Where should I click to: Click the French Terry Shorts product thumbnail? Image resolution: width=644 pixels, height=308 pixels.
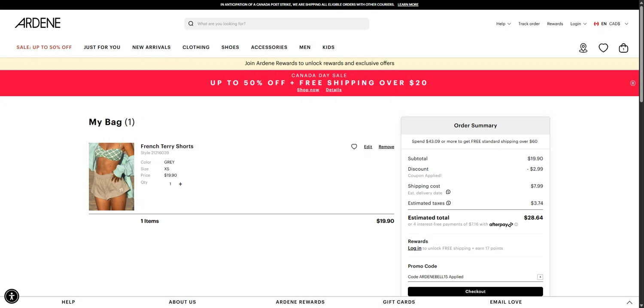(x=112, y=177)
